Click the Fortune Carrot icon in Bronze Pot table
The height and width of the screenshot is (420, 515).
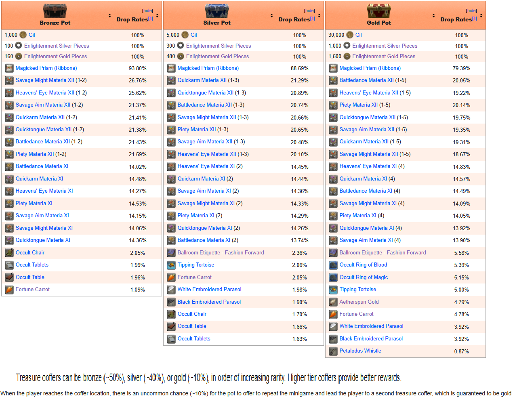click(x=9, y=290)
